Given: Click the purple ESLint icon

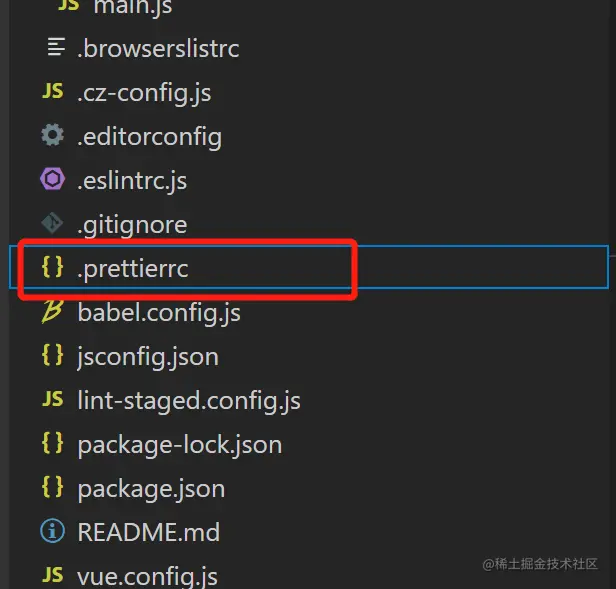Looking at the screenshot, I should 52,180.
